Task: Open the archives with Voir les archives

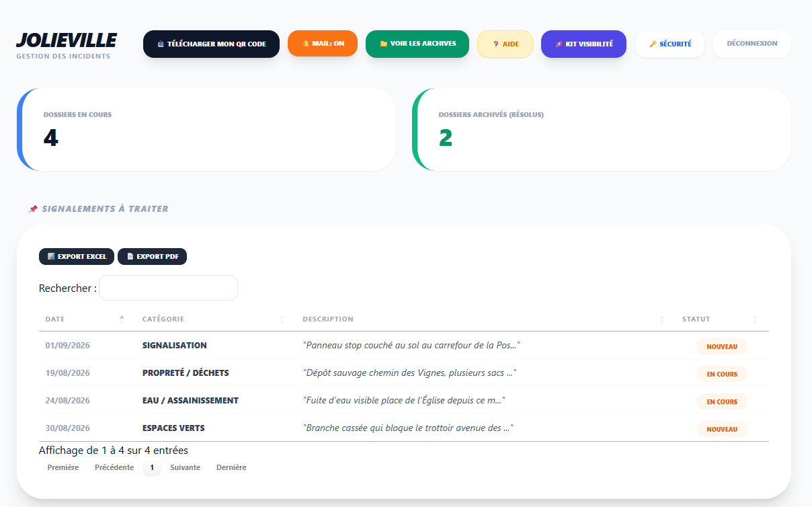Action: pyautogui.click(x=417, y=44)
